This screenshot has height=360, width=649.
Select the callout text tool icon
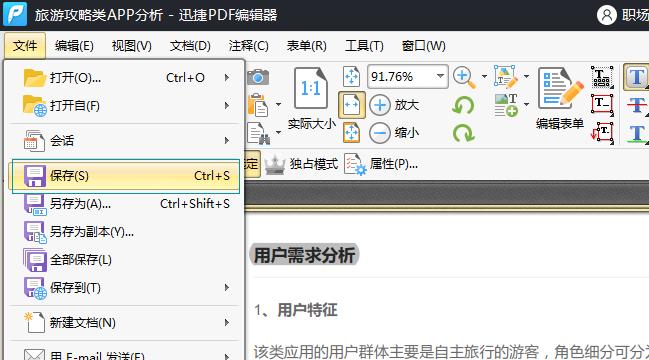602,133
